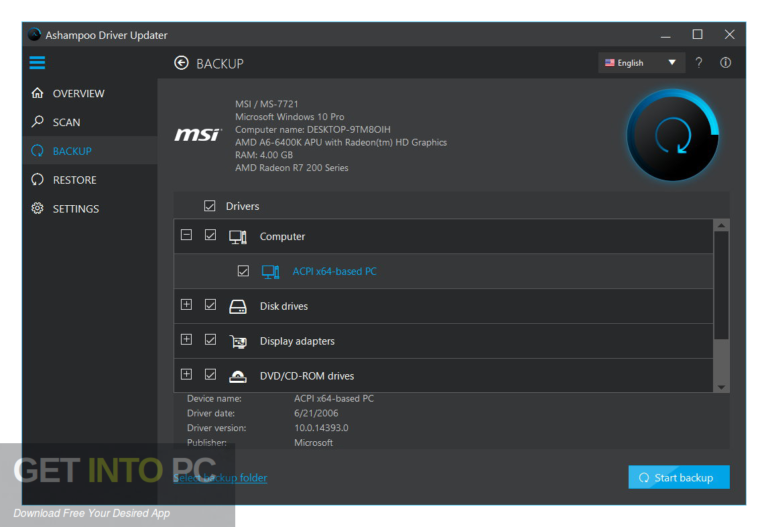Expand the Display adapters category
Viewport: 768px width, 527px height.
point(186,339)
